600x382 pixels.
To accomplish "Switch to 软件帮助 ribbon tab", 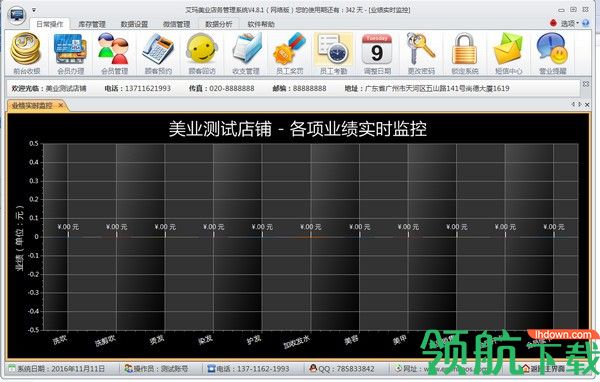I will pos(261,24).
